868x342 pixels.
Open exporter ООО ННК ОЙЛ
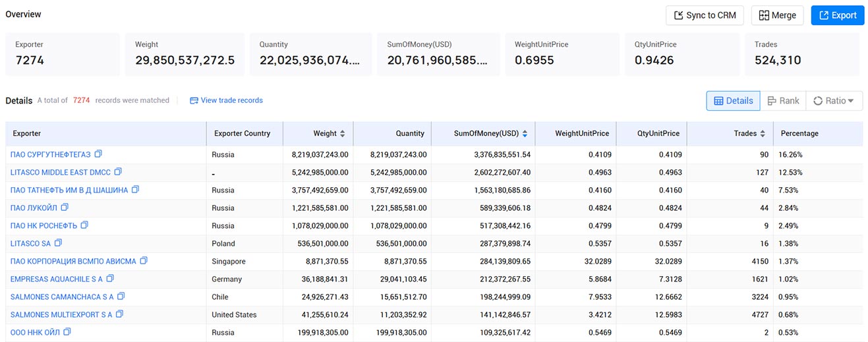tap(35, 332)
